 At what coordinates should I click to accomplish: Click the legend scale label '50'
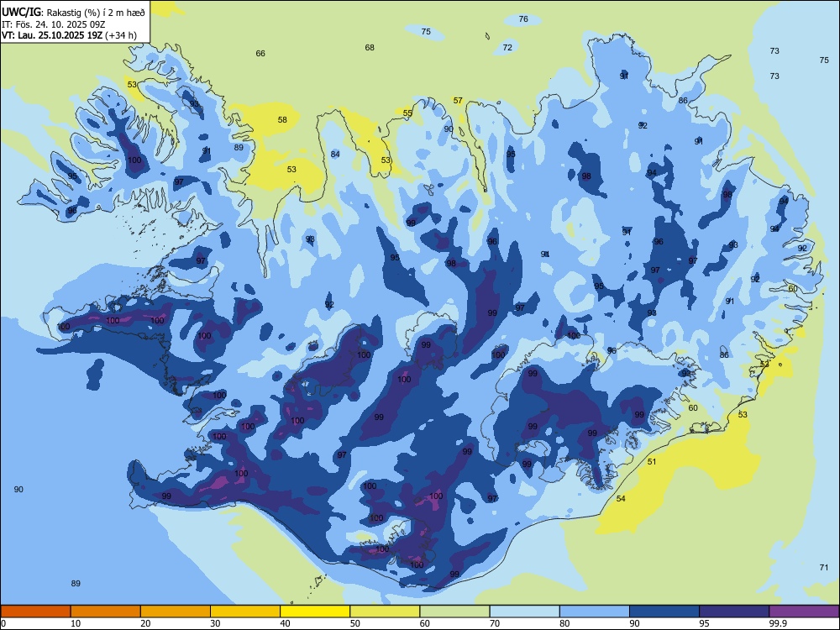pos(355,623)
